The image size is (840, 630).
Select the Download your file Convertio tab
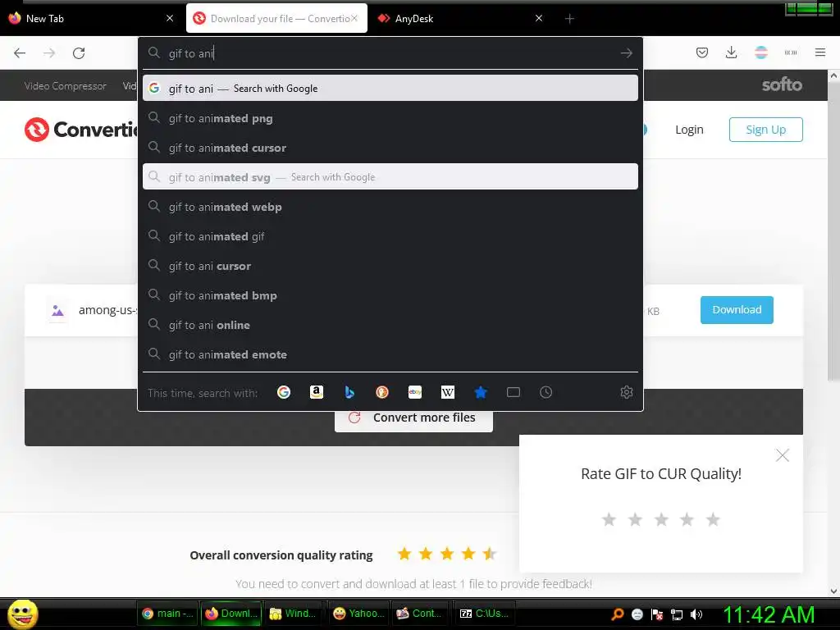click(276, 18)
